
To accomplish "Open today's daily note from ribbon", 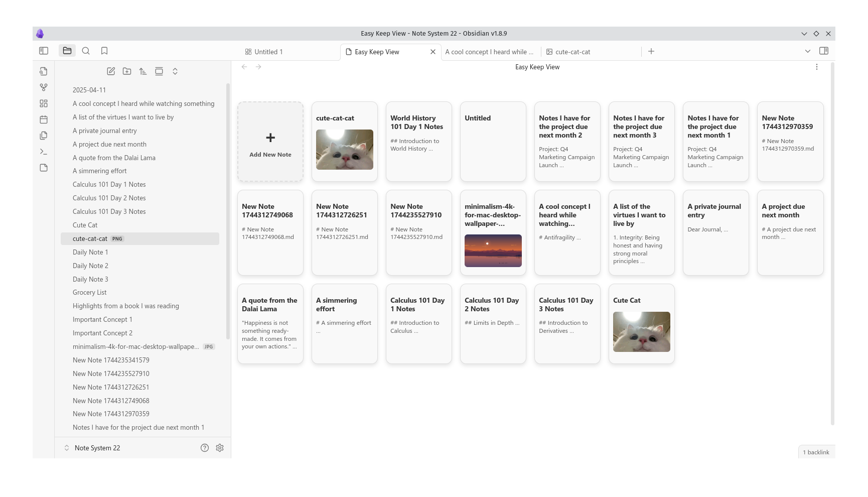I will click(44, 119).
